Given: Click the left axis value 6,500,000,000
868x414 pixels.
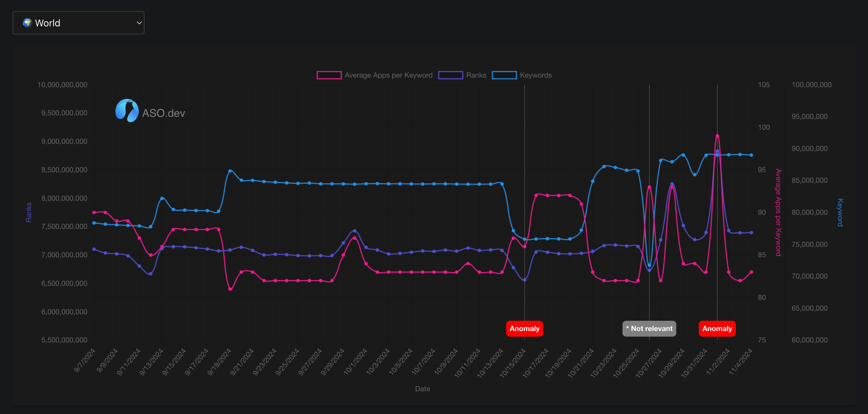Looking at the screenshot, I should (x=64, y=284).
